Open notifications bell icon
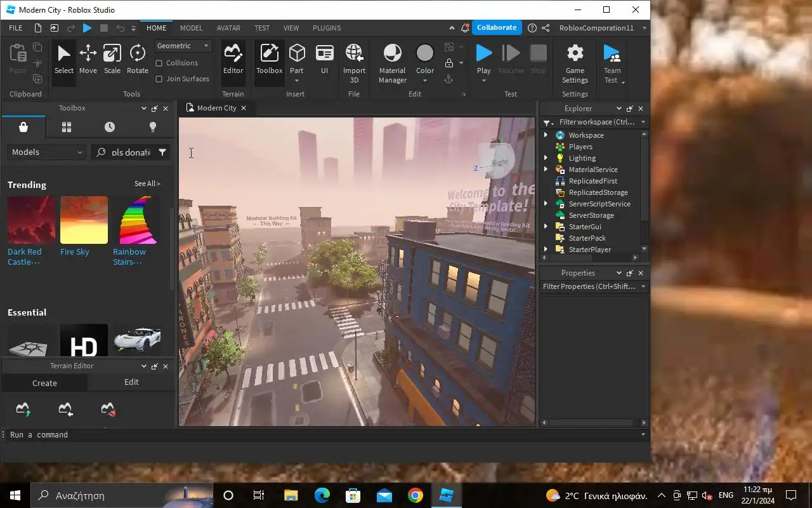This screenshot has width=812, height=508. tap(466, 28)
